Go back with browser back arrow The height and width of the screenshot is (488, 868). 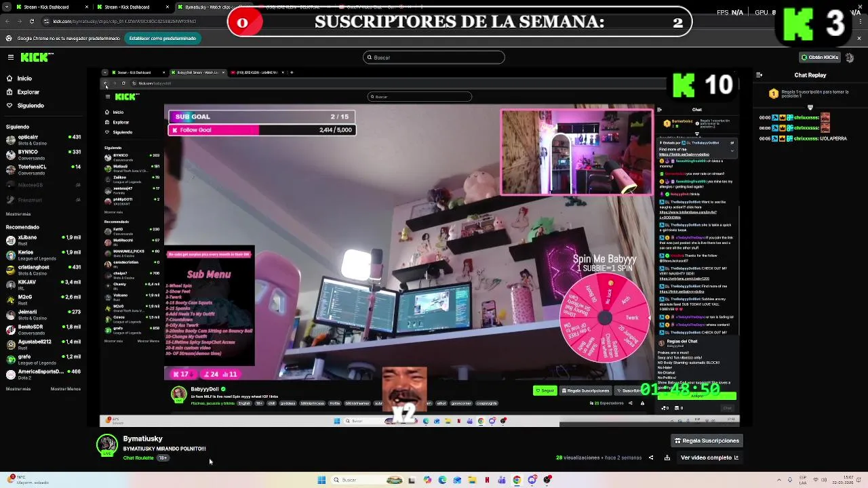coord(7,21)
